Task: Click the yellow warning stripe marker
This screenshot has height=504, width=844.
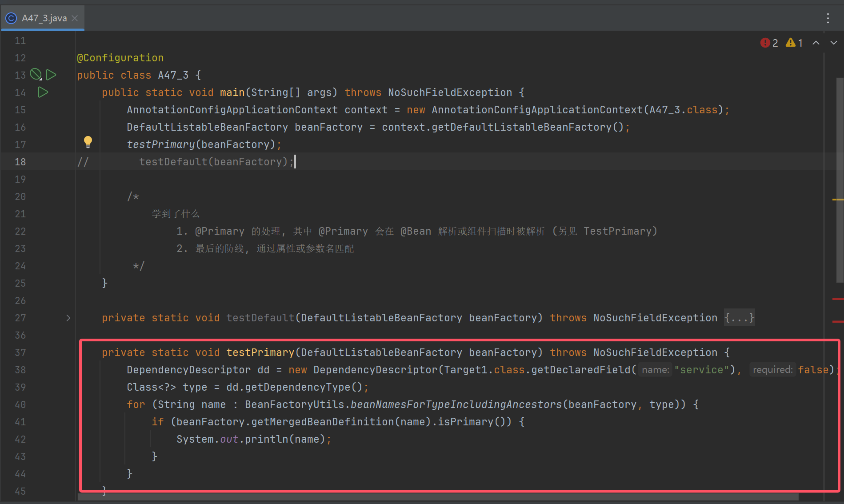Action: point(838,200)
